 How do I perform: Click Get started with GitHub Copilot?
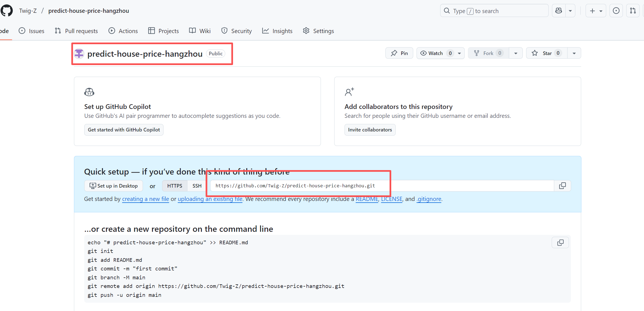[x=124, y=130]
